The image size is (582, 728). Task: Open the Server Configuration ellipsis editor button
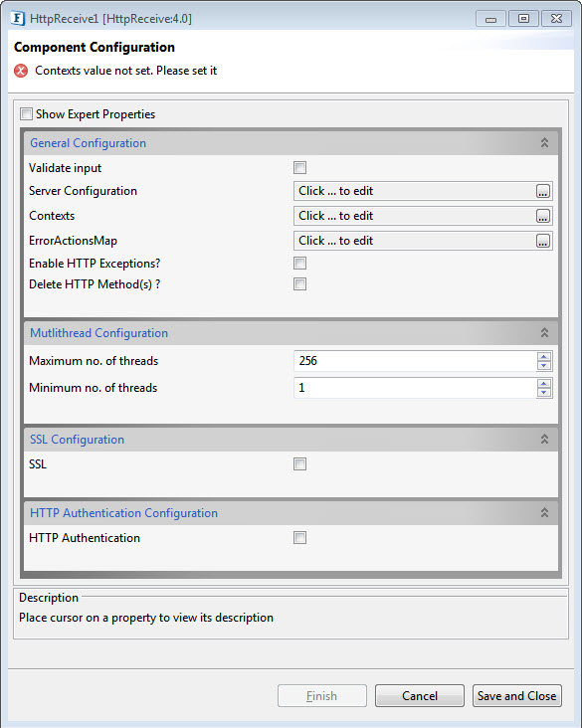click(x=542, y=191)
